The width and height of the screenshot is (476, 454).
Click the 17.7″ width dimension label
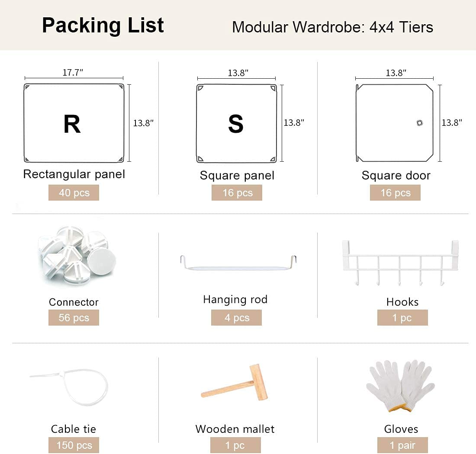pos(73,73)
